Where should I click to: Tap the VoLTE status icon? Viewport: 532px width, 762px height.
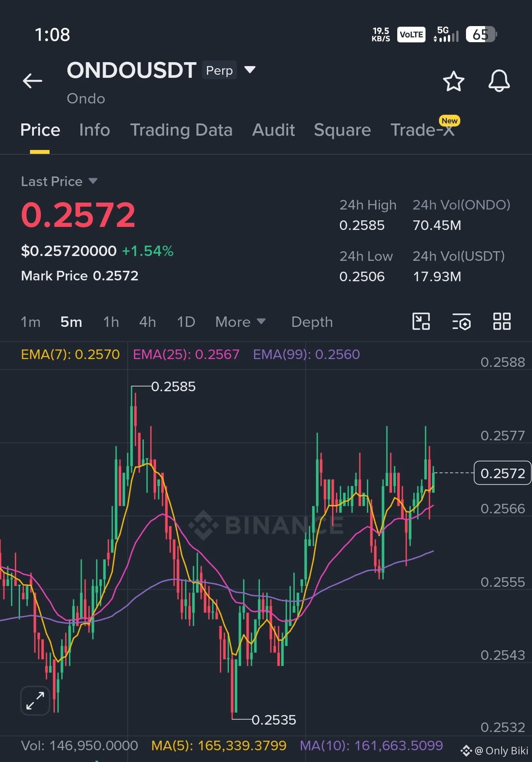click(x=411, y=34)
